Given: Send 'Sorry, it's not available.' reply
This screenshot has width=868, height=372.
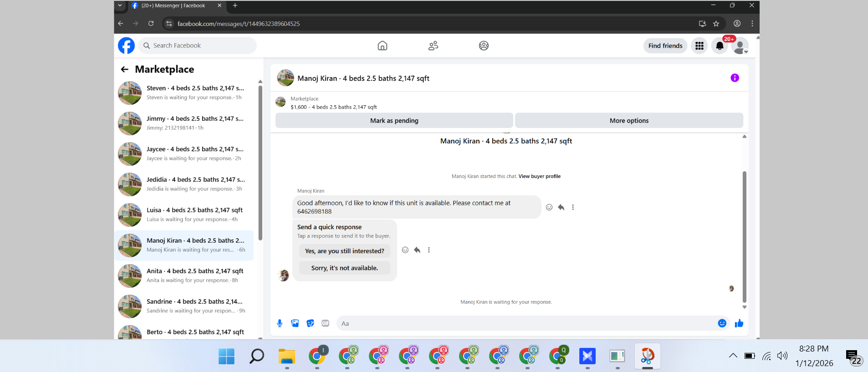Looking at the screenshot, I should 345,268.
